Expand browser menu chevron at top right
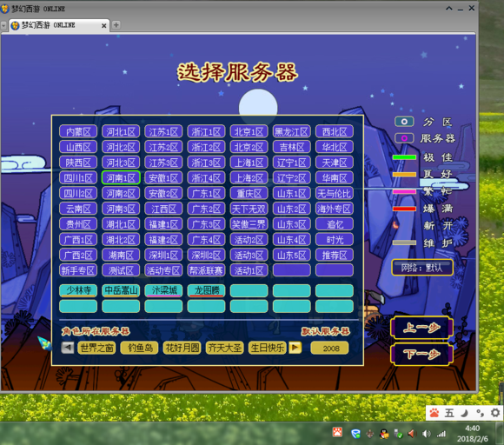 tap(449, 9)
